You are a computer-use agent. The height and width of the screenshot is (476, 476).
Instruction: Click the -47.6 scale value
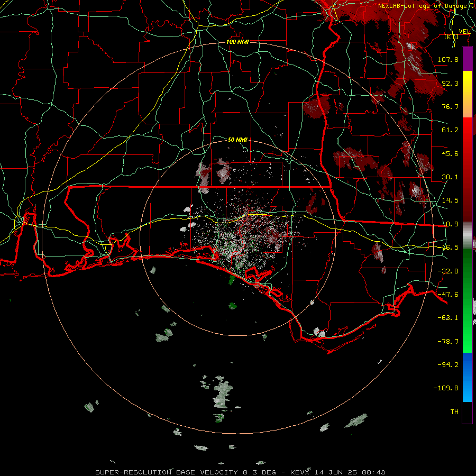tap(448, 295)
